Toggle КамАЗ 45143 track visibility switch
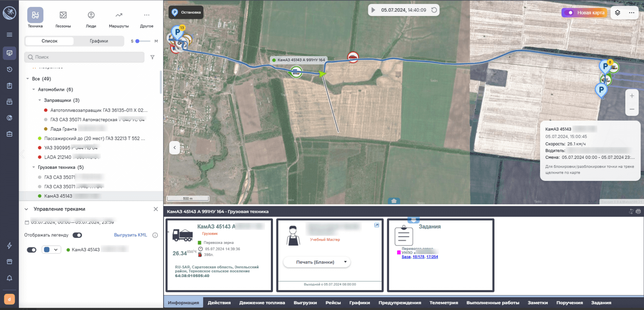This screenshot has width=644, height=310. tap(32, 250)
